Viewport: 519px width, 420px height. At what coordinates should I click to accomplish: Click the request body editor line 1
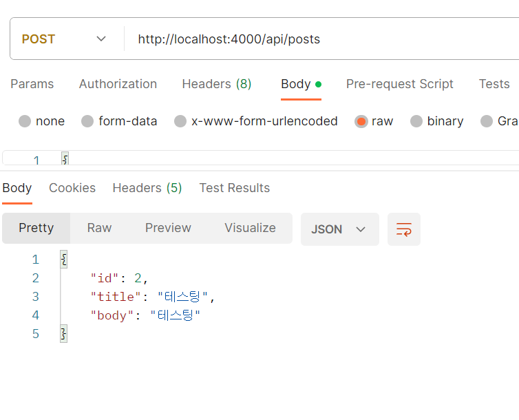click(x=261, y=158)
